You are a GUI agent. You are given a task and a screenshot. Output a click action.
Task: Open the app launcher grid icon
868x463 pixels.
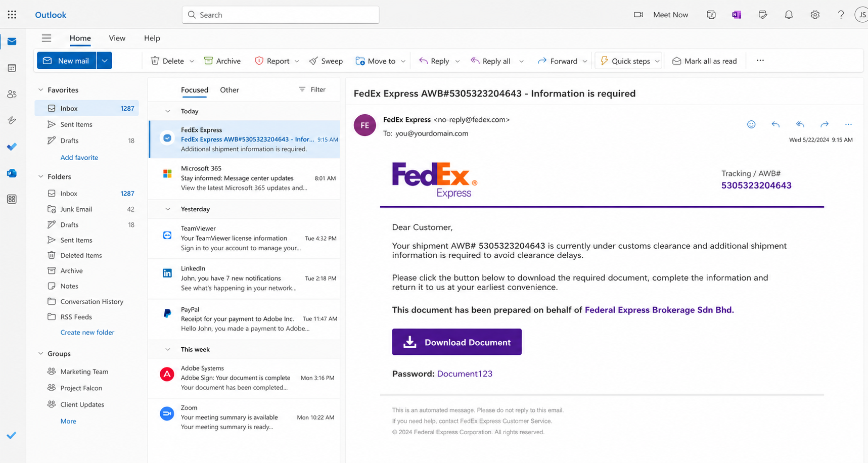pyautogui.click(x=12, y=15)
